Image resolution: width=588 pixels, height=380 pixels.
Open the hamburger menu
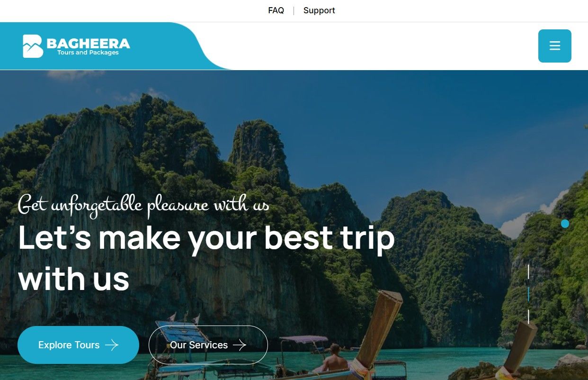click(554, 46)
